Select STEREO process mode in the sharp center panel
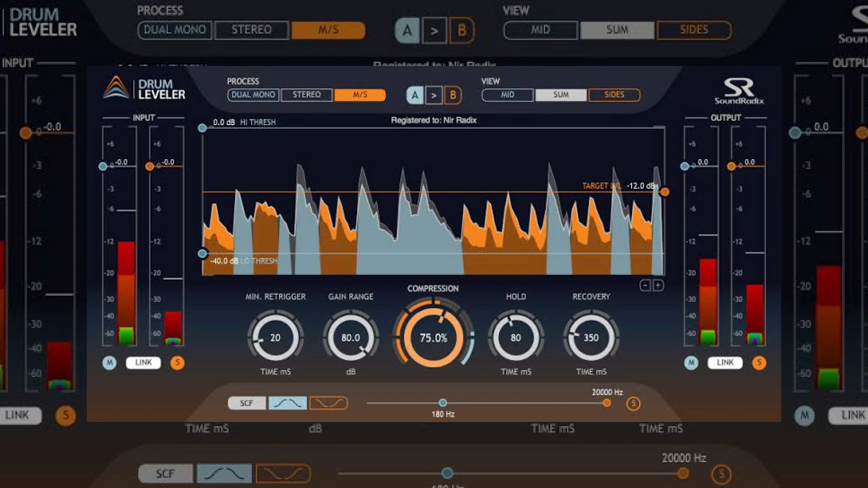 [x=307, y=95]
